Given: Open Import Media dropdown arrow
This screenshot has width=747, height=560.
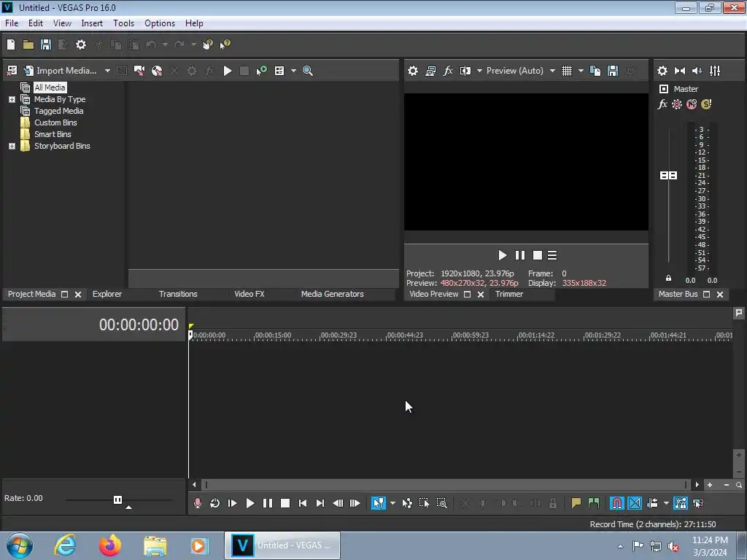Looking at the screenshot, I should tap(108, 71).
